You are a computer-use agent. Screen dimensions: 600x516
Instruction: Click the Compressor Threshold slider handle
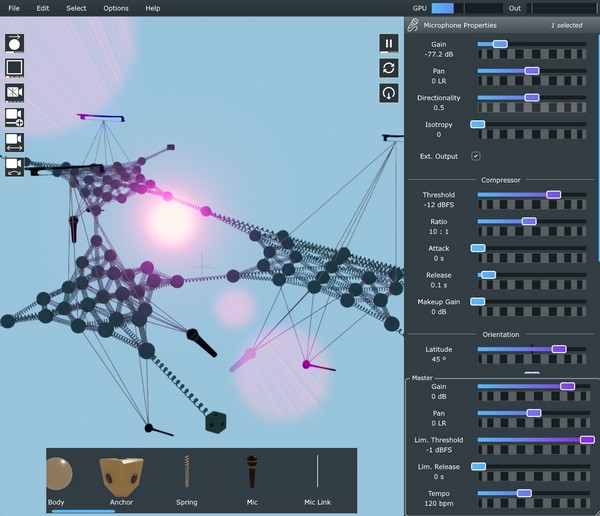pos(553,194)
